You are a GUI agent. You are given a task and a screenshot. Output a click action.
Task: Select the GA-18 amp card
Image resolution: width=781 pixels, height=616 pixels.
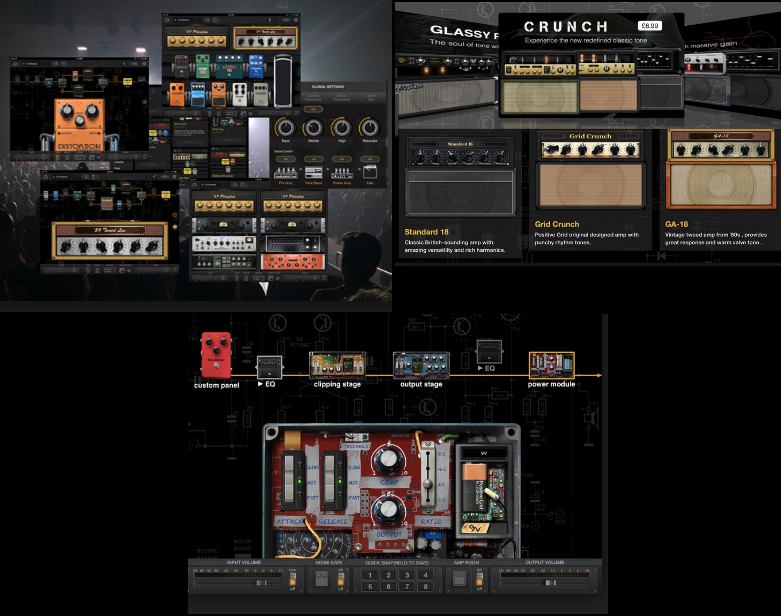pos(720,190)
